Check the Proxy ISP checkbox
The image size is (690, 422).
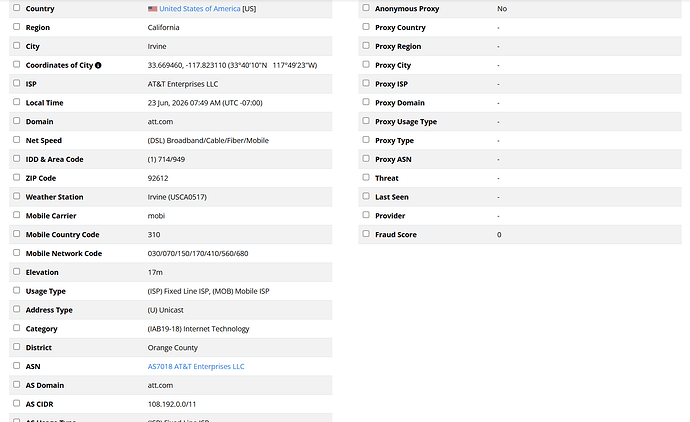(x=366, y=83)
